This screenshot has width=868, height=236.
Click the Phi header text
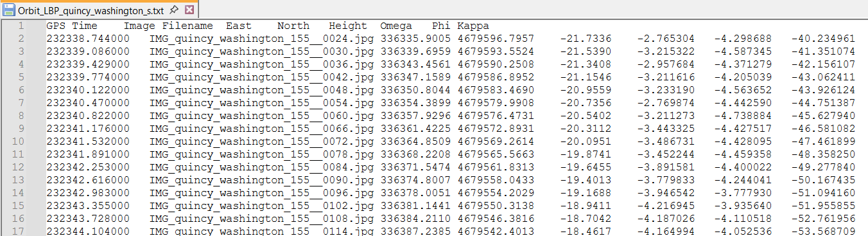click(x=441, y=26)
